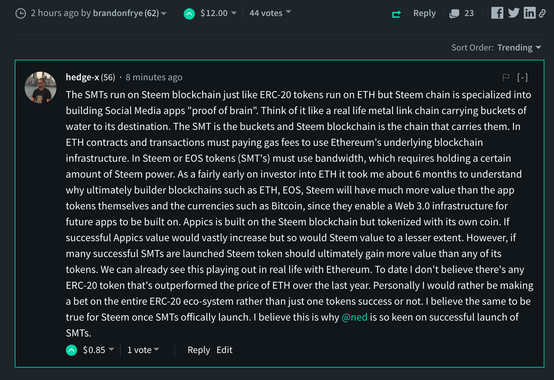
Task: Change sort order from Trending
Action: [x=519, y=47]
